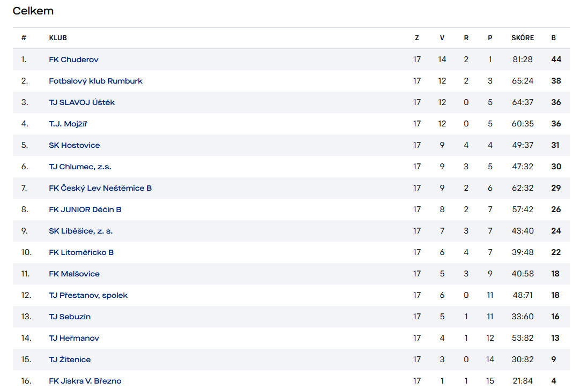Open FK Český Lev Neštěmice B page

coord(100,188)
